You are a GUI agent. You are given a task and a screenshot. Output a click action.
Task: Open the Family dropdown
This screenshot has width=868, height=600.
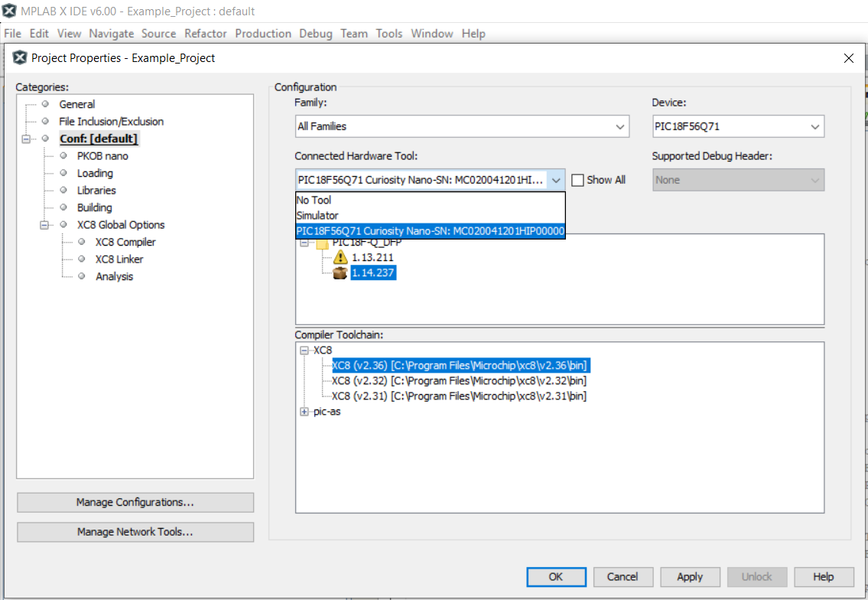[x=619, y=126]
